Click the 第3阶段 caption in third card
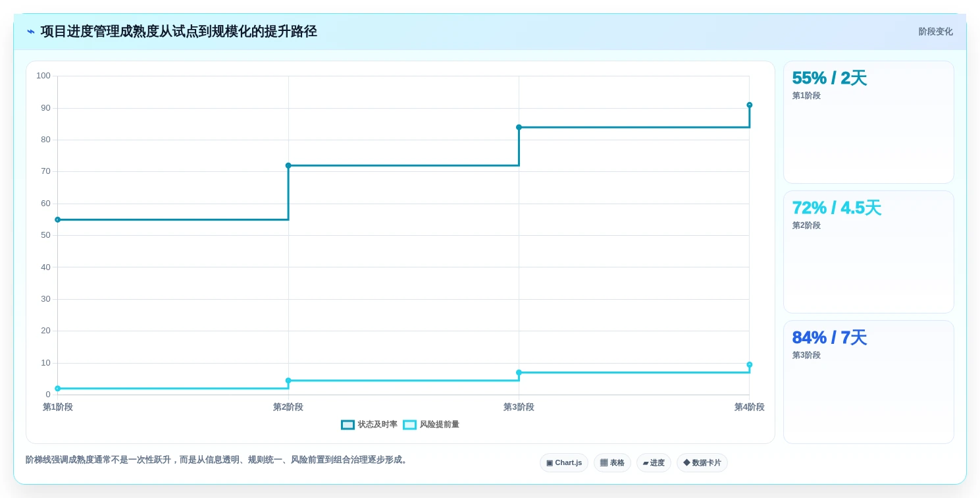This screenshot has width=980, height=498. (x=806, y=356)
